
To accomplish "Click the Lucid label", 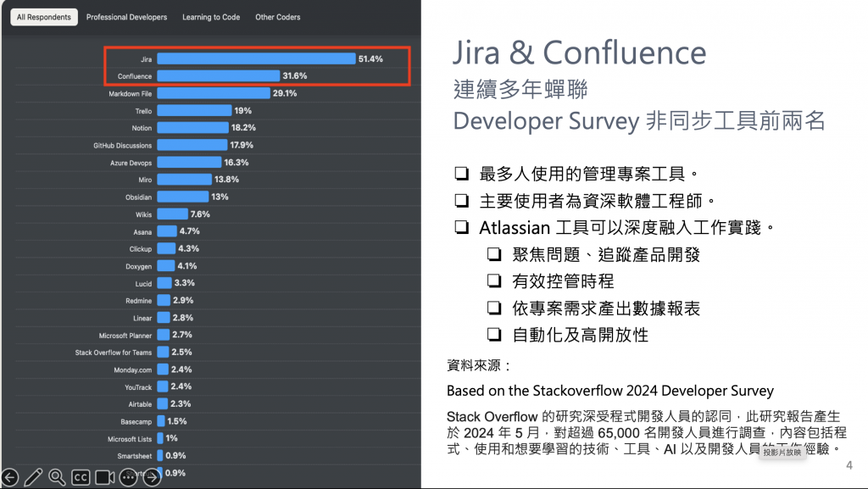I will pos(143,284).
